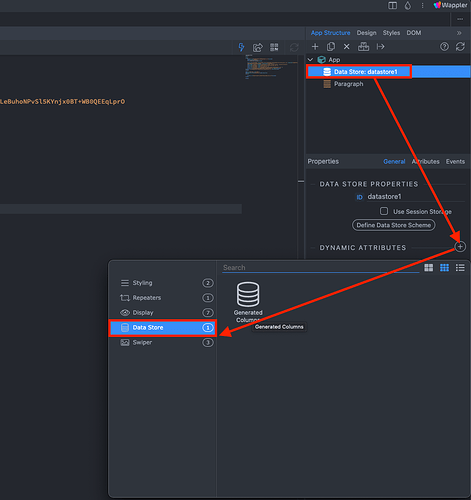The image size is (471, 500).
Task: Click the duplicate component icon
Action: click(x=331, y=47)
